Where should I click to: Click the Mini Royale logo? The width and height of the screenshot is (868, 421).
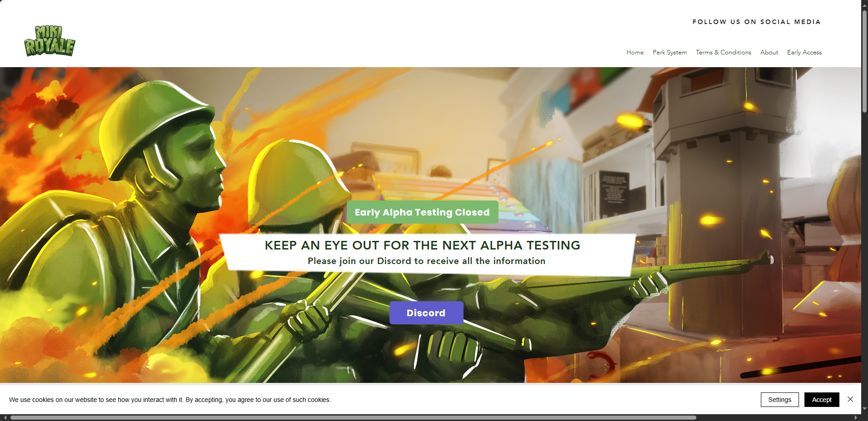(49, 41)
